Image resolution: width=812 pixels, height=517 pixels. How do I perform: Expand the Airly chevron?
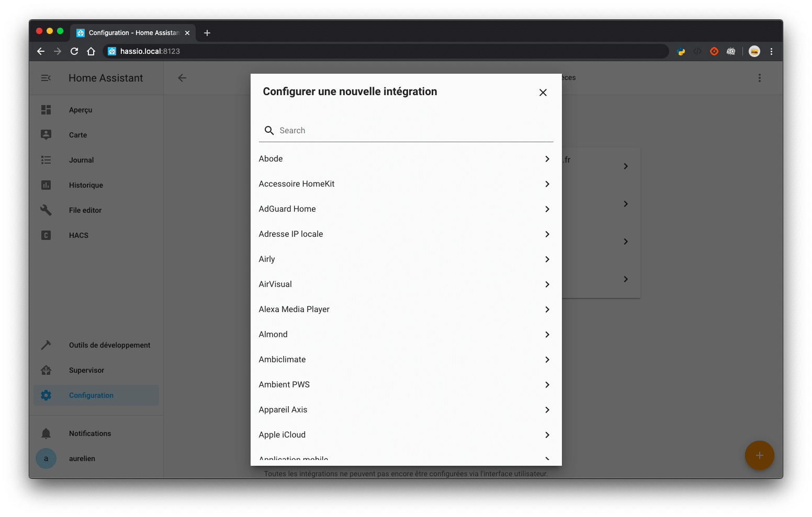point(547,259)
